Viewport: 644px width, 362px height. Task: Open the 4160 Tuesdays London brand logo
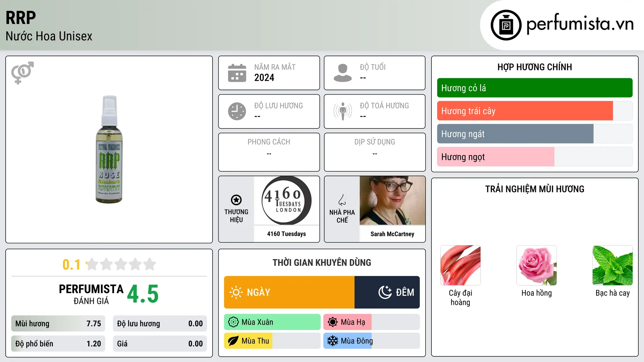tap(286, 200)
